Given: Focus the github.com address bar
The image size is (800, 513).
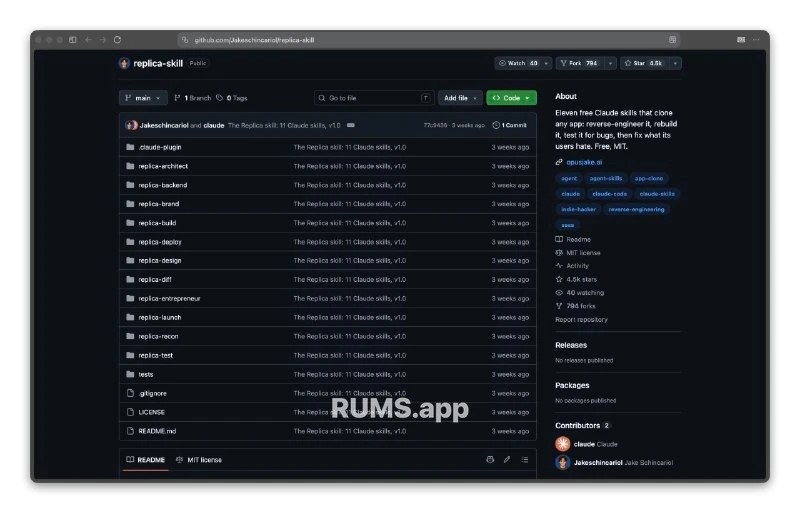Looking at the screenshot, I should (x=429, y=40).
